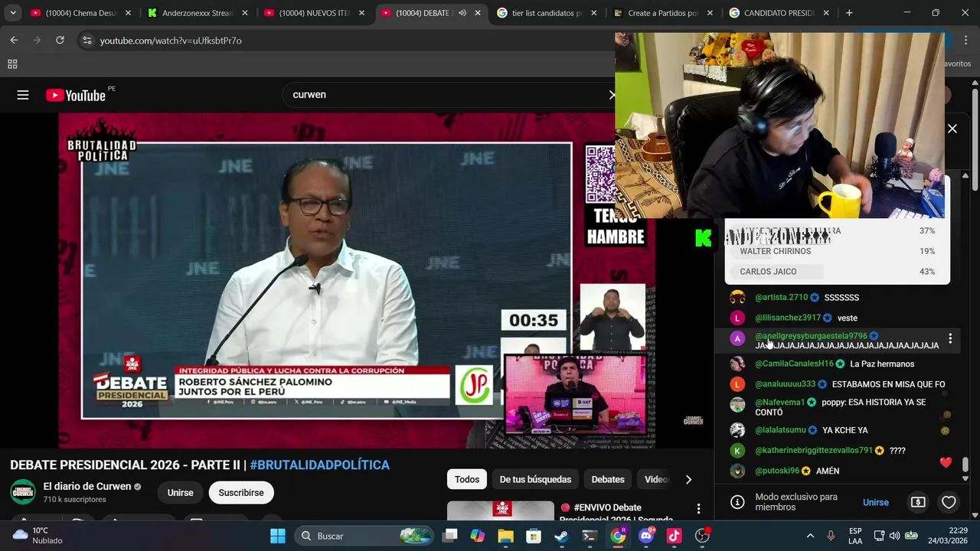Open Steam from taskbar
The height and width of the screenshot is (551, 980).
(x=561, y=536)
